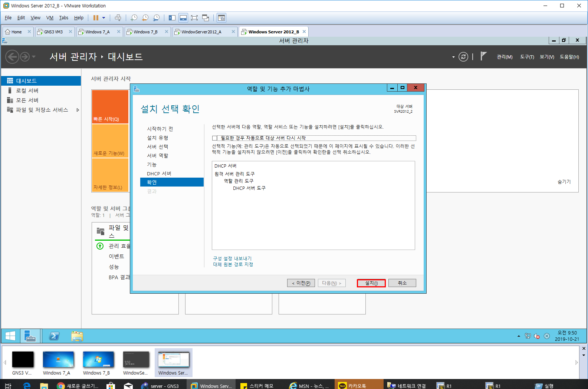Click the 이전(P) button

[301, 283]
